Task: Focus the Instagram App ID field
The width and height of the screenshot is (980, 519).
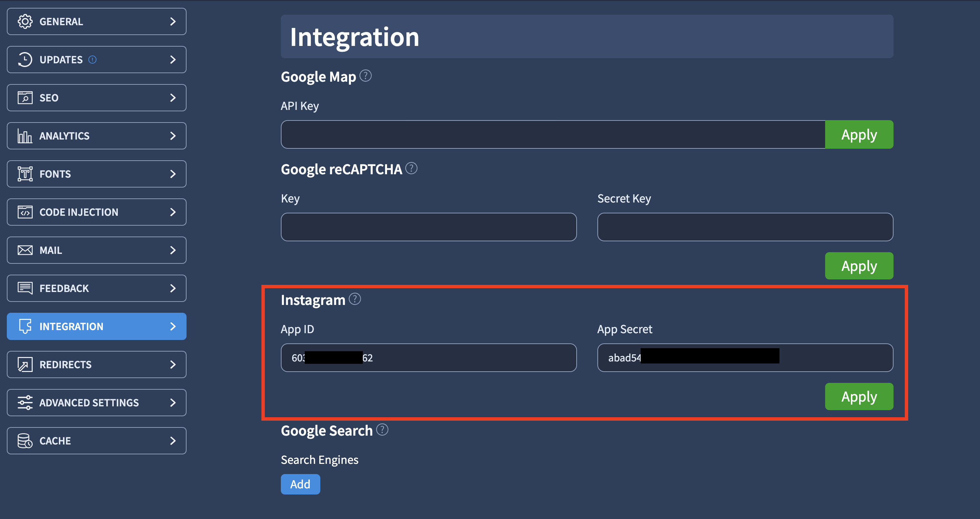Action: [429, 358]
